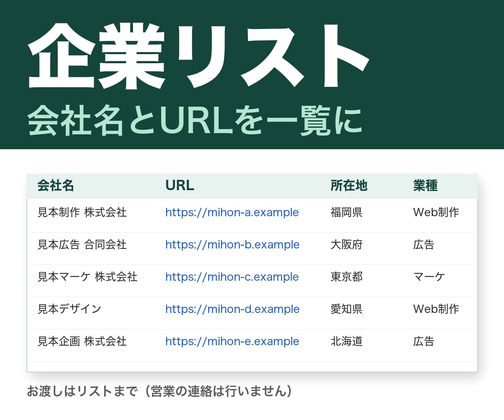Screen dimensions: 504x420
Task: Click the マーケ industry cell
Action: pyautogui.click(x=429, y=277)
